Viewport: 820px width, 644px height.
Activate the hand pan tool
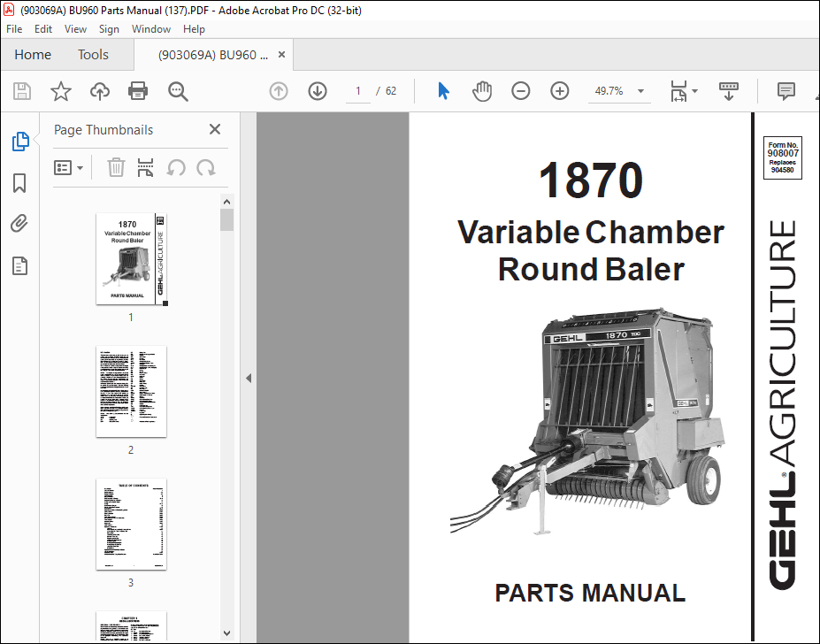[481, 91]
